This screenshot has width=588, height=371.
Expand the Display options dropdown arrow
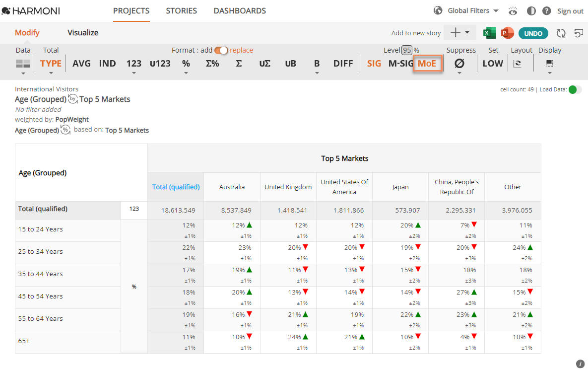click(x=550, y=73)
